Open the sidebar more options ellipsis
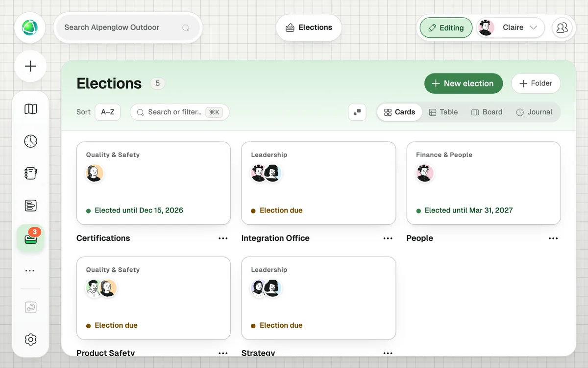The height and width of the screenshot is (368, 588). pos(30,271)
